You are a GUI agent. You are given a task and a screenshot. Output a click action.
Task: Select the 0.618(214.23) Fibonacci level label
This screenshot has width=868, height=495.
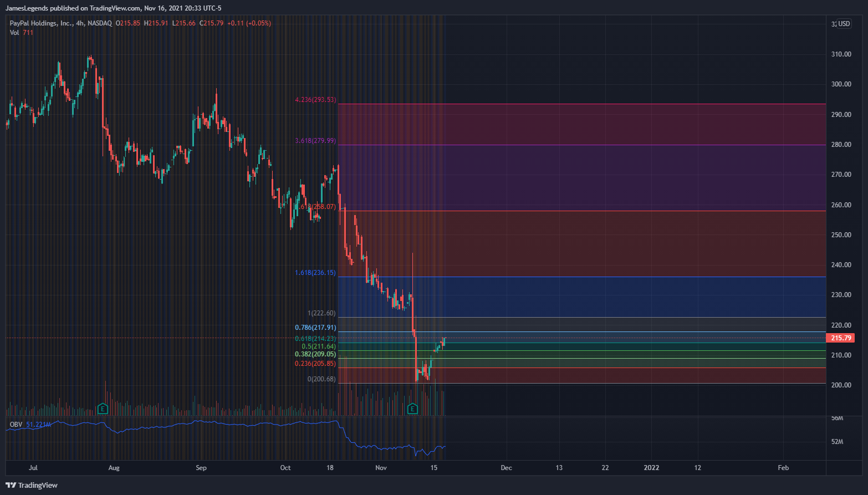pos(315,339)
